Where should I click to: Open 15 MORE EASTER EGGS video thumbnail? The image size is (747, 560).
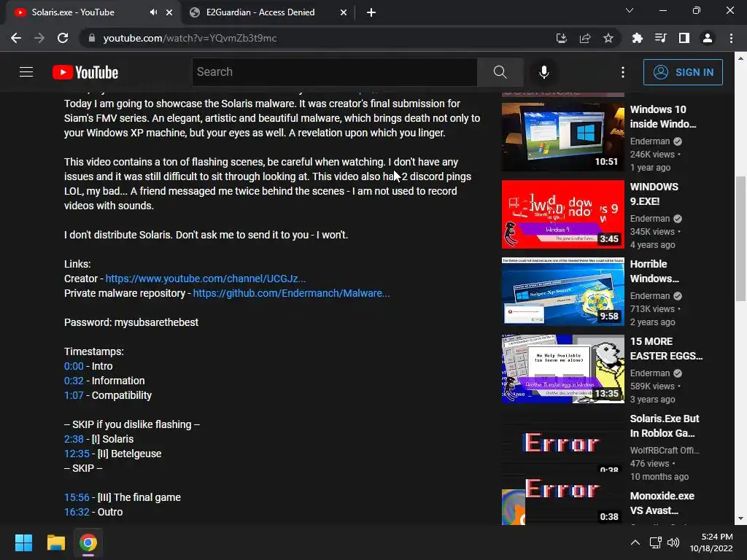[562, 369]
